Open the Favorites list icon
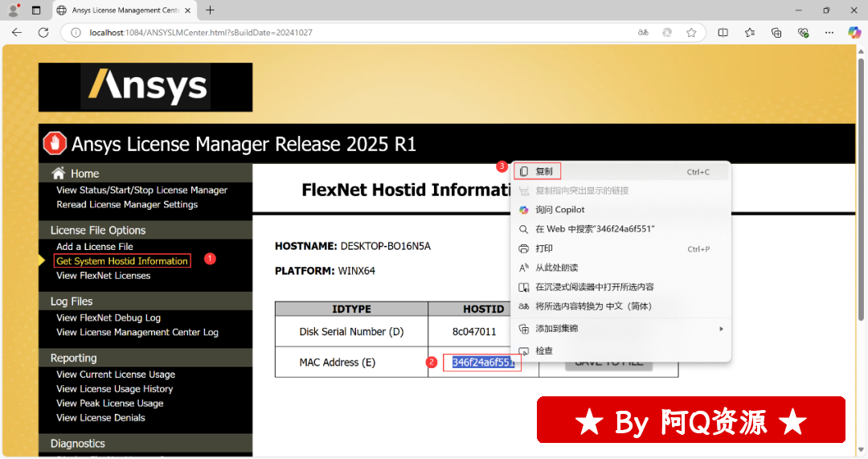Screen dimensions: 868x459 click(x=750, y=33)
